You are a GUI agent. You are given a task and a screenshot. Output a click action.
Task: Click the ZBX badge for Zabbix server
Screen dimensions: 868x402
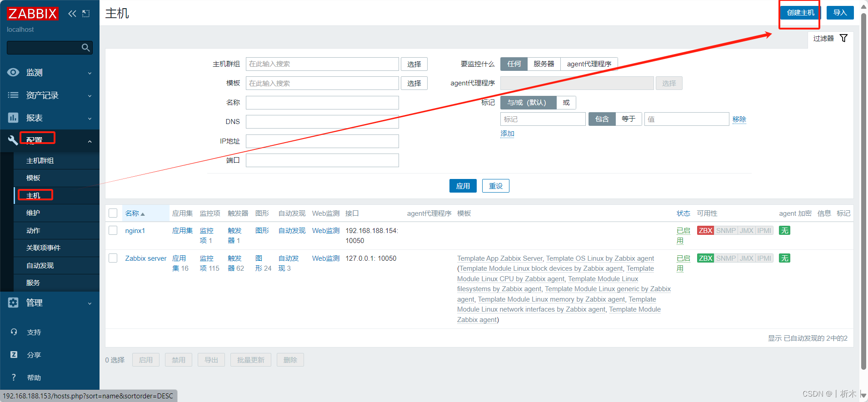705,258
